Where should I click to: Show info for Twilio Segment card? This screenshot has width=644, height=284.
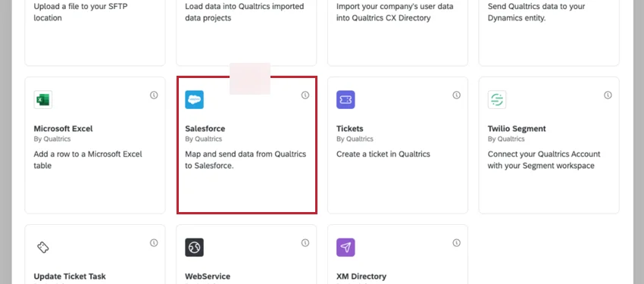click(608, 95)
